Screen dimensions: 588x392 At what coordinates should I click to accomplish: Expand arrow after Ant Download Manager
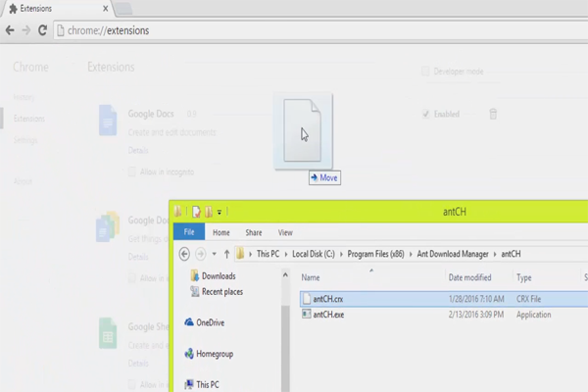495,255
